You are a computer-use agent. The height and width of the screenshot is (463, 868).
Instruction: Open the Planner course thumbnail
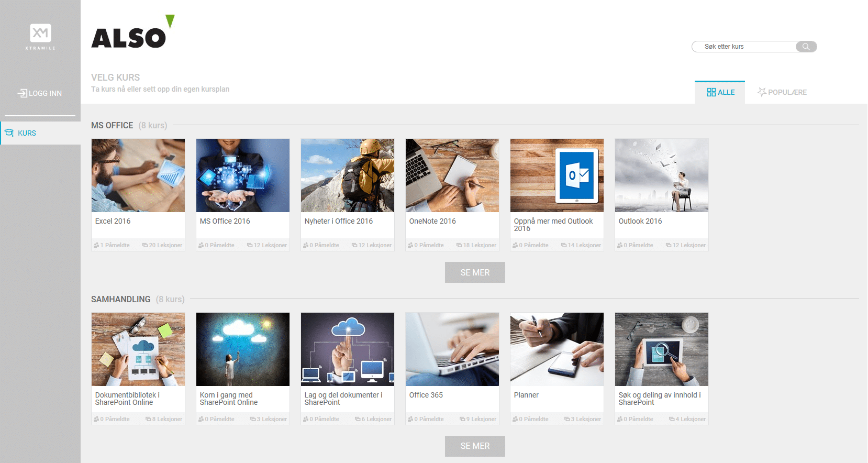click(x=557, y=349)
